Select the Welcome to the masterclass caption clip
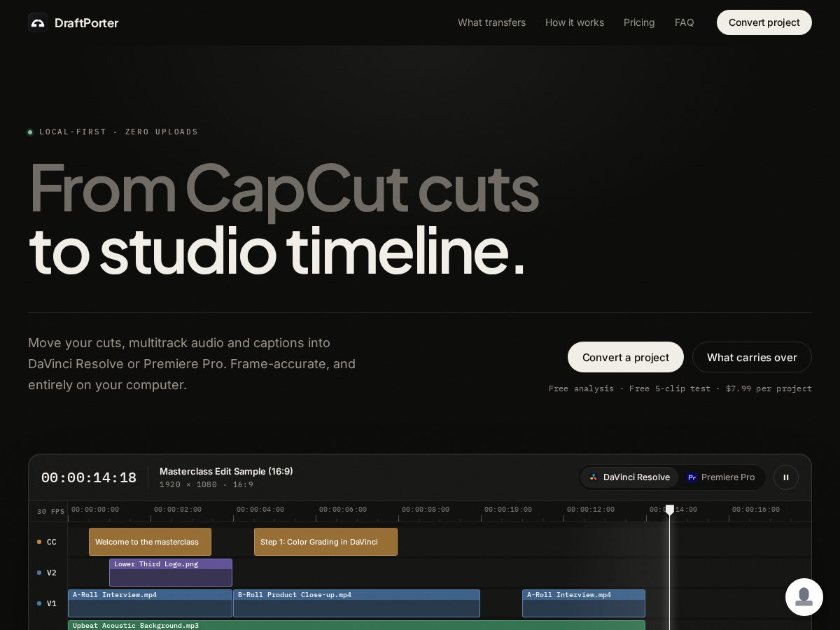Image resolution: width=840 pixels, height=630 pixels. (x=150, y=542)
